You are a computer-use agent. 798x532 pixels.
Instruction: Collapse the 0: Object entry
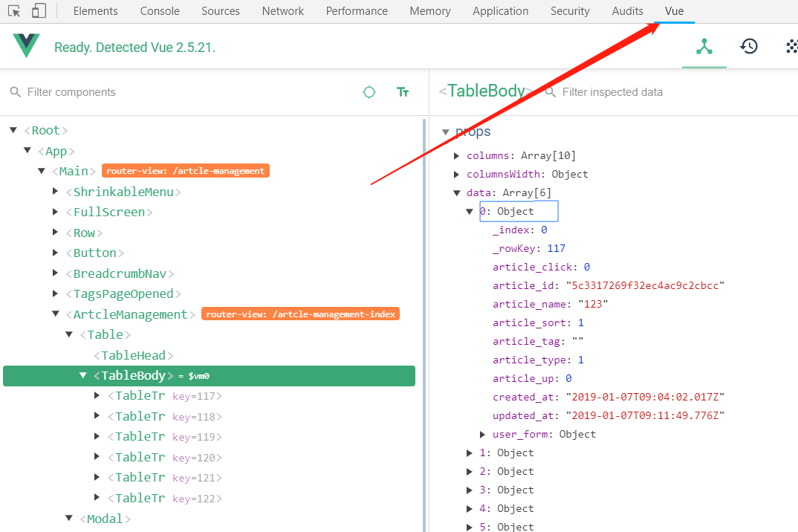(x=470, y=211)
